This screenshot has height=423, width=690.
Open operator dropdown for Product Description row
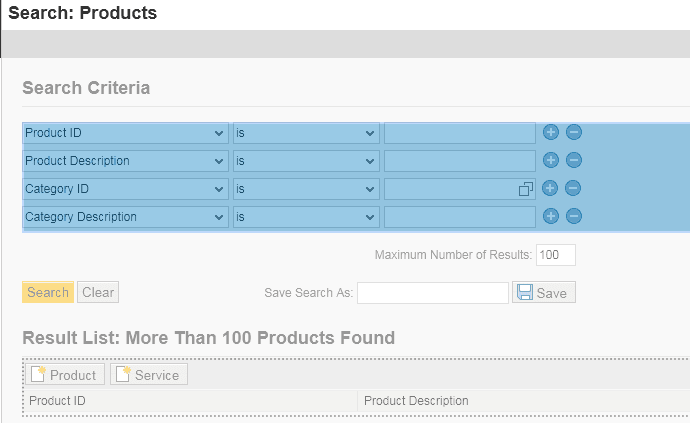coord(306,161)
